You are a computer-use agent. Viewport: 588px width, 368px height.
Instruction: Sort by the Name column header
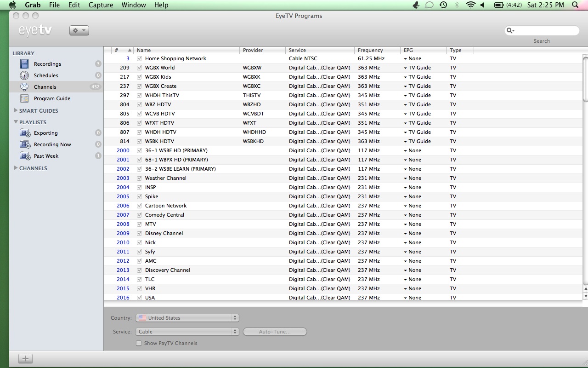[187, 50]
